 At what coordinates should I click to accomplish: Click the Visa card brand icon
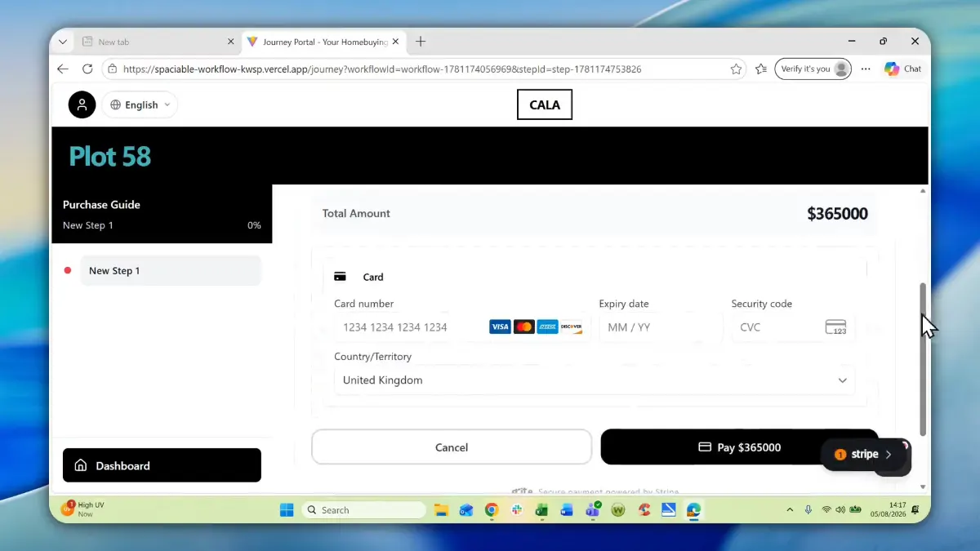pyautogui.click(x=500, y=327)
